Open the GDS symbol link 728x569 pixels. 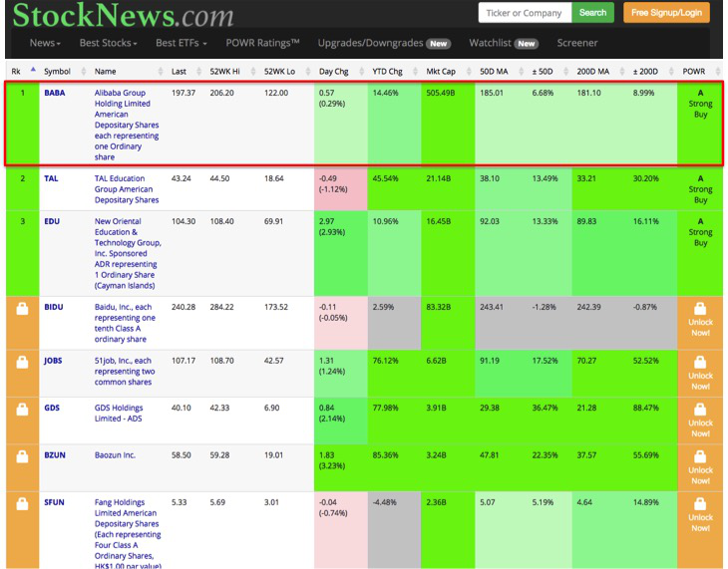(x=52, y=408)
